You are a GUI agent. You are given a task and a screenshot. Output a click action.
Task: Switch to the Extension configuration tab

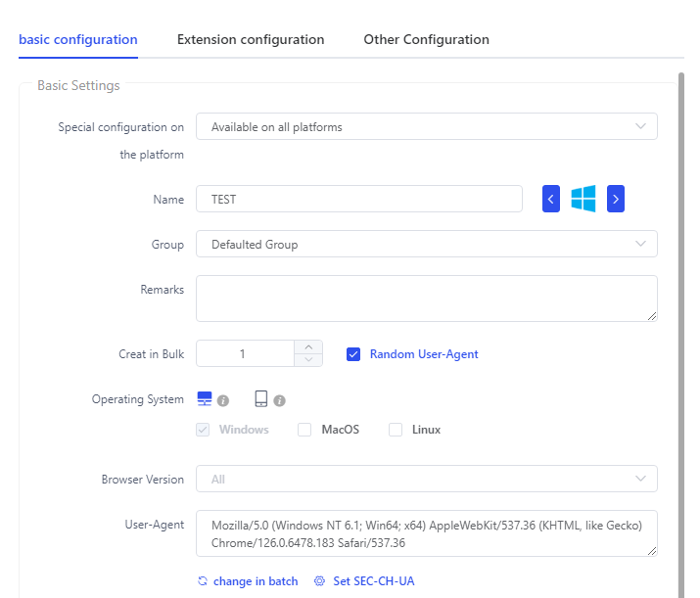(251, 40)
